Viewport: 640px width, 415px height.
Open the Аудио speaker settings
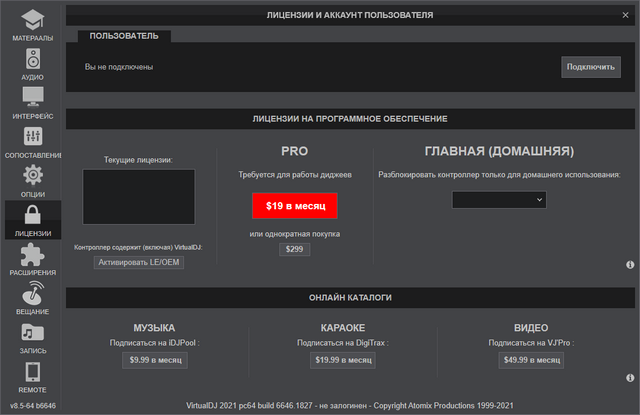click(32, 63)
